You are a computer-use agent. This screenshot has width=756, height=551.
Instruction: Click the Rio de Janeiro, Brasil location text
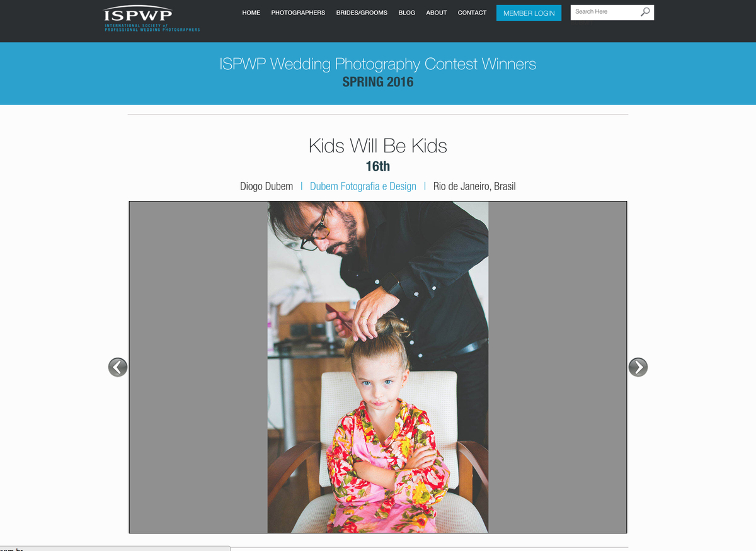[474, 186]
